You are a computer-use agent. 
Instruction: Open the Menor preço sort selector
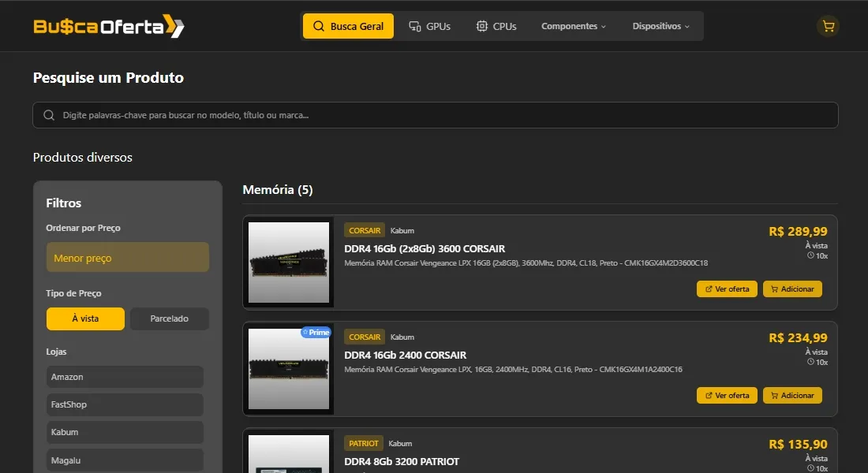(x=128, y=258)
